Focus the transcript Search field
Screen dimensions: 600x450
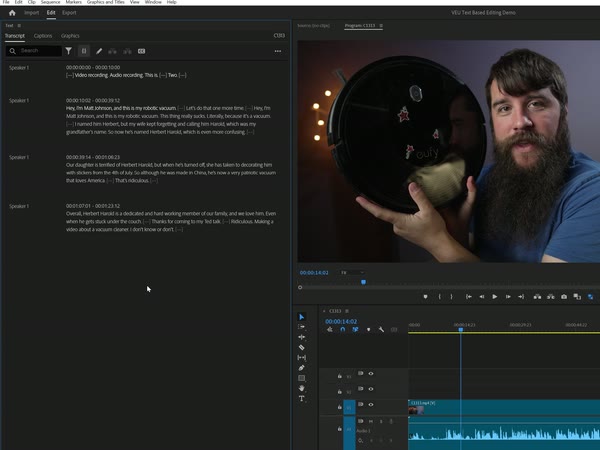pos(34,51)
